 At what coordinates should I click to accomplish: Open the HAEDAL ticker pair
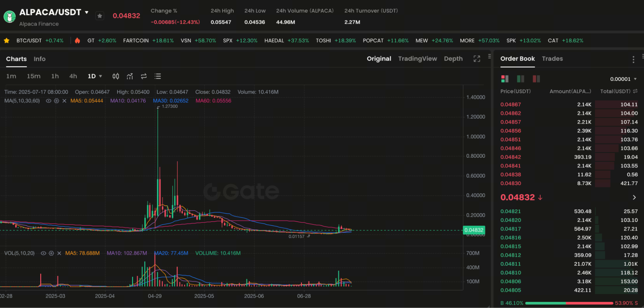click(286, 41)
